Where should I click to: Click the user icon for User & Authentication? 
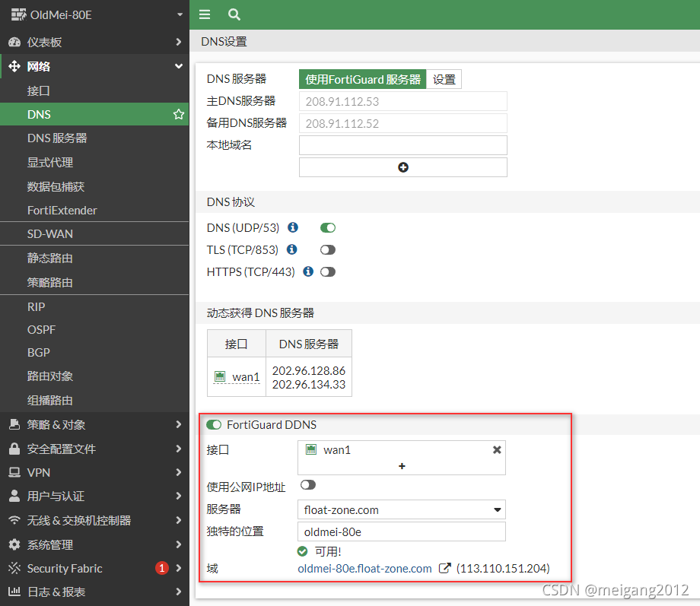[x=14, y=496]
